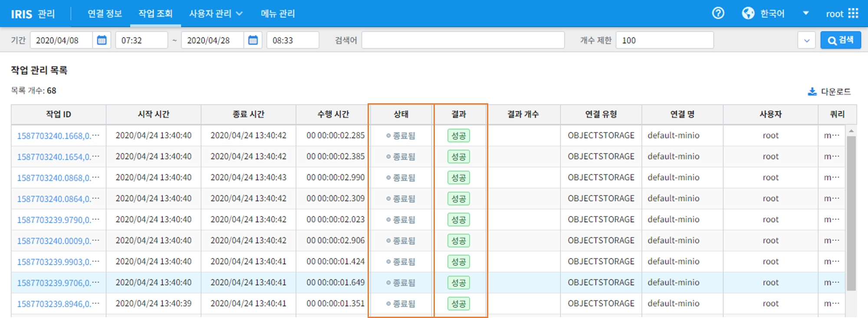Expand the search options chevron next to 검색
Screen dimensions: 868x318
(807, 40)
